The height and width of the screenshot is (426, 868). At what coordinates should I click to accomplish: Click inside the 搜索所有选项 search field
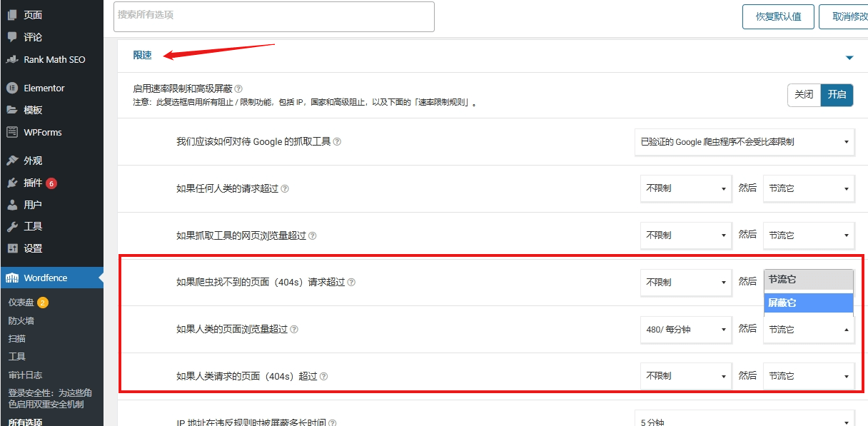click(x=273, y=16)
